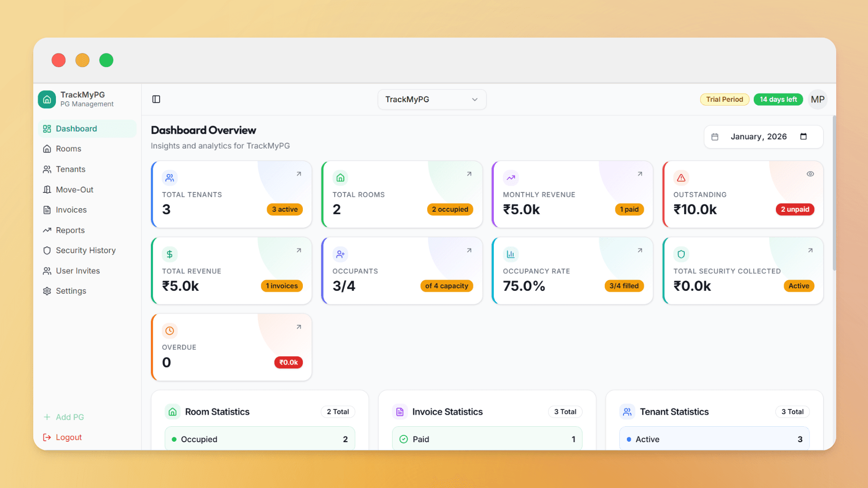
Task: Click the Add PG button
Action: tap(64, 417)
